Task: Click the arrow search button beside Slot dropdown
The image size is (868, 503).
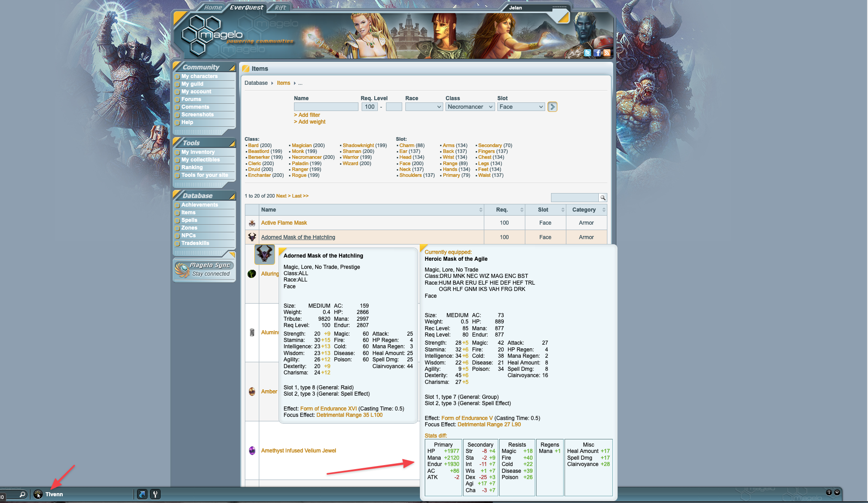Action: (552, 106)
